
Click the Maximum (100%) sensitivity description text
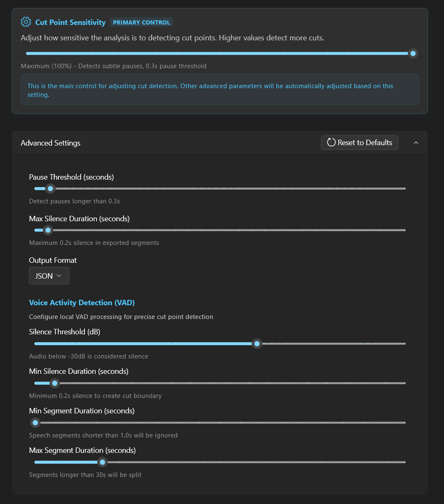(113, 66)
